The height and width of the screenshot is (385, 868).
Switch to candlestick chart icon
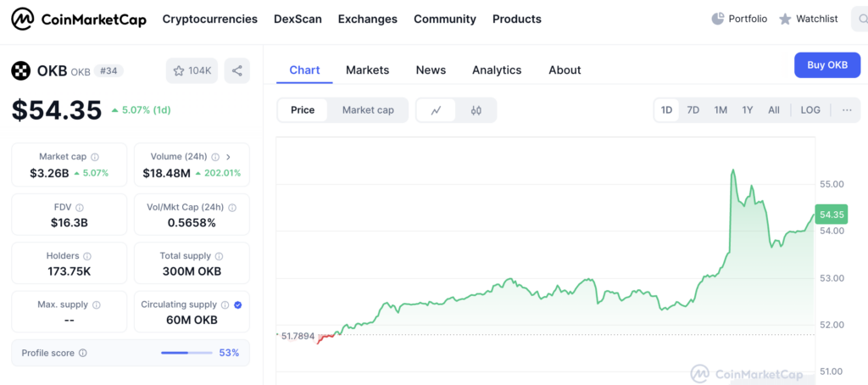tap(476, 110)
